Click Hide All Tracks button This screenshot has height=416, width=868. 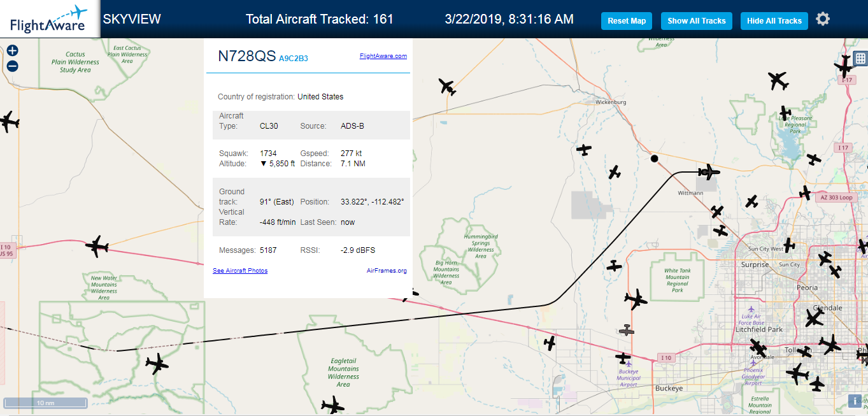coord(774,21)
